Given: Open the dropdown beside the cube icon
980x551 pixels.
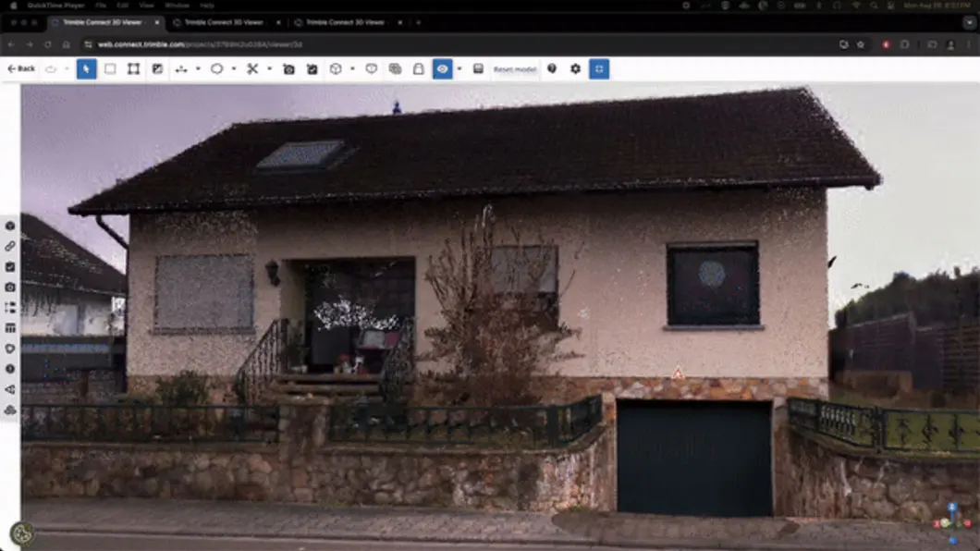Looking at the screenshot, I should pyautogui.click(x=352, y=69).
